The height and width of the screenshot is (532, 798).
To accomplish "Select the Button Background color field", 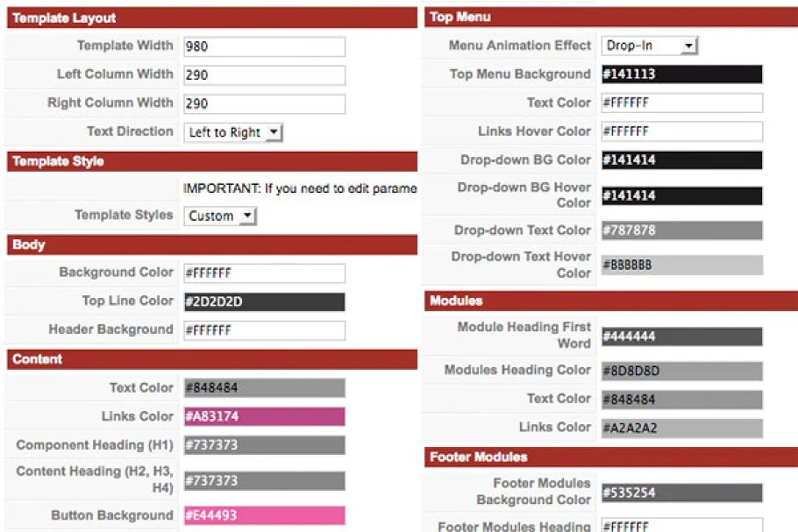I will pyautogui.click(x=264, y=515).
